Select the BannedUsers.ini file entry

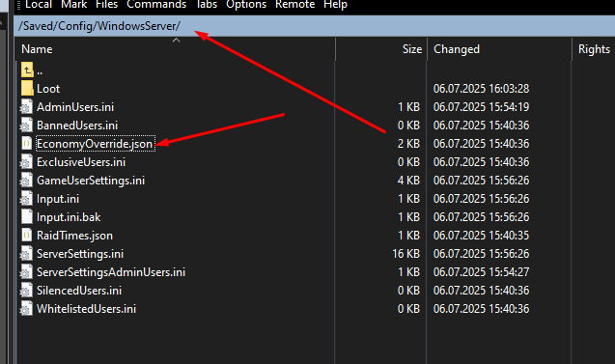click(x=77, y=126)
